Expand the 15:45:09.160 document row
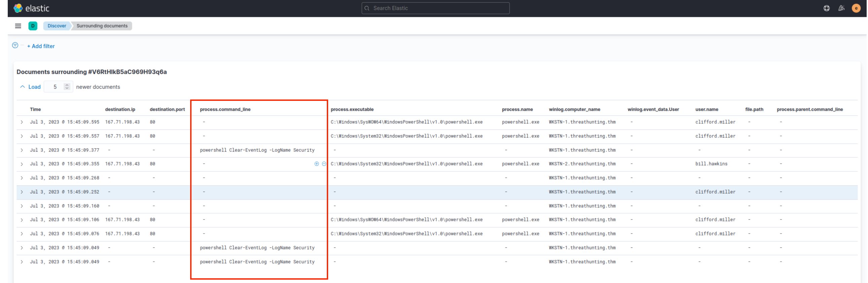 (x=22, y=206)
